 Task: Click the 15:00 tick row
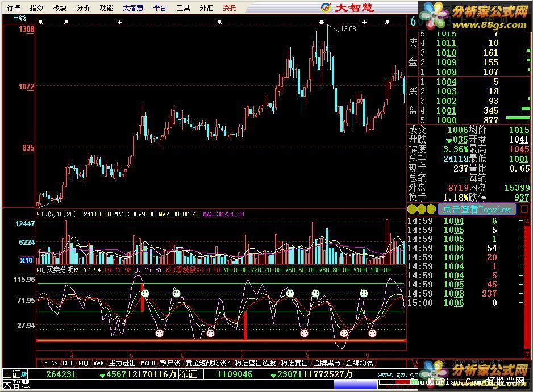[465, 303]
